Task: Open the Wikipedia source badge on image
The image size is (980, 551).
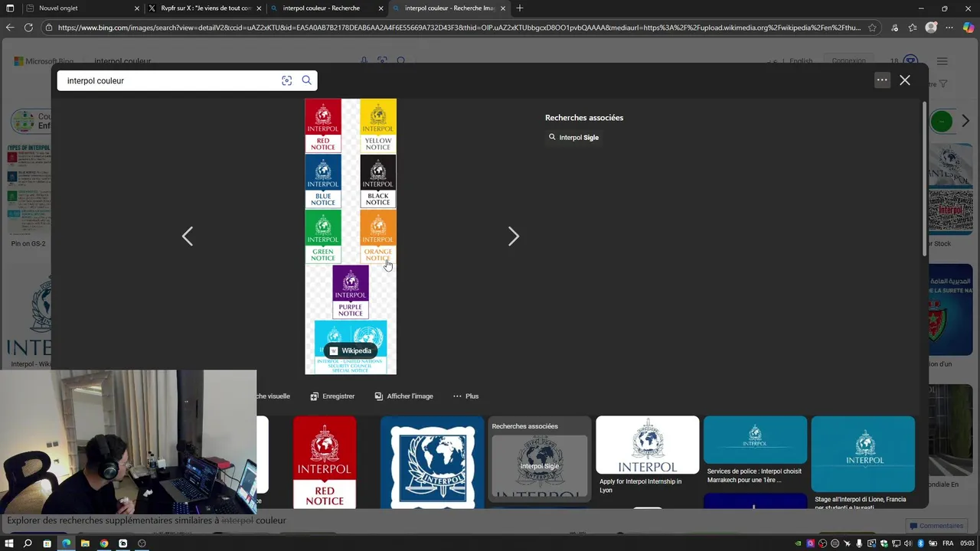Action: coord(351,350)
